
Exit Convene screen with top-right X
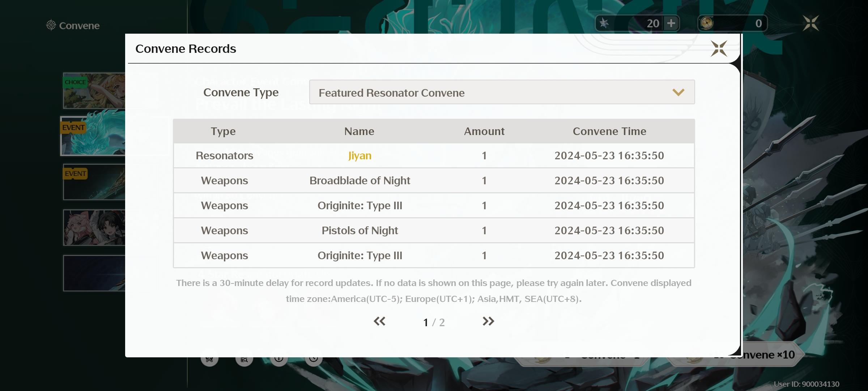coord(810,24)
